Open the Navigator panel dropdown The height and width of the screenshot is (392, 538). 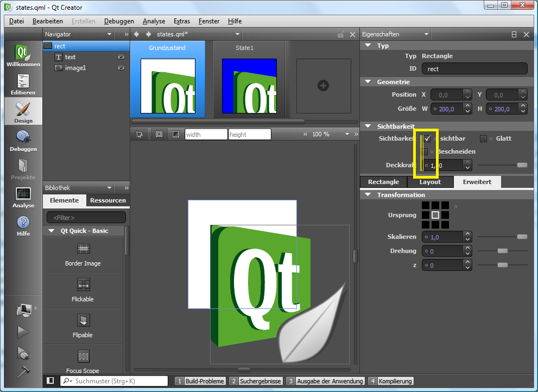109,34
